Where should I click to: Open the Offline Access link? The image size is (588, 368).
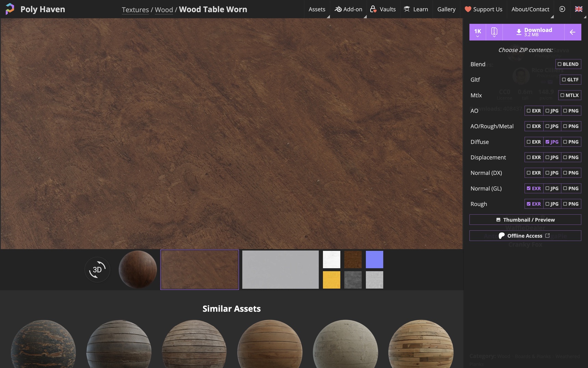(x=525, y=236)
